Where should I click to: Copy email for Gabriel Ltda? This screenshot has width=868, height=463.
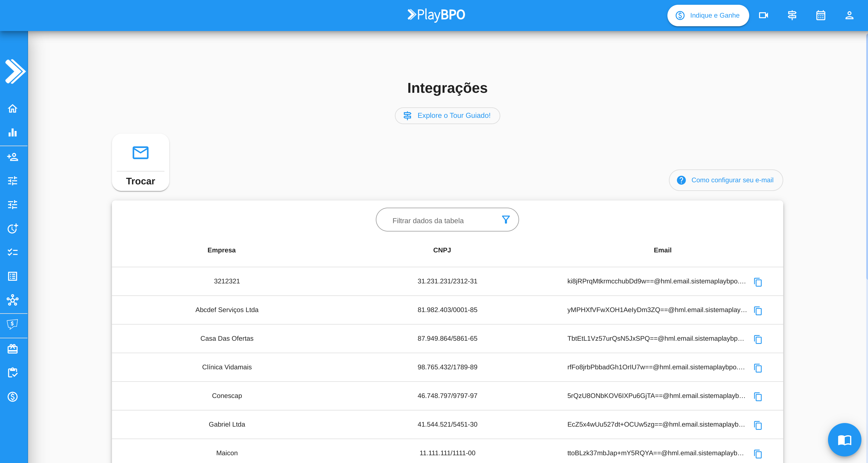[x=758, y=425]
